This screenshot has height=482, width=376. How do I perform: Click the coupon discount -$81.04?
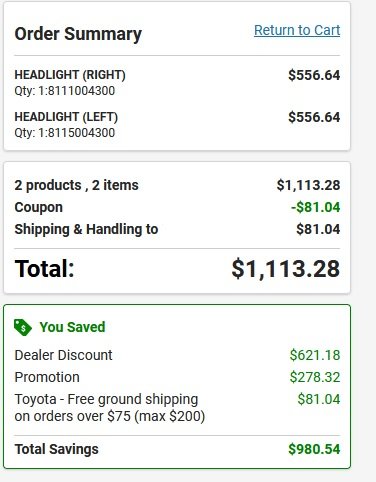coord(315,207)
